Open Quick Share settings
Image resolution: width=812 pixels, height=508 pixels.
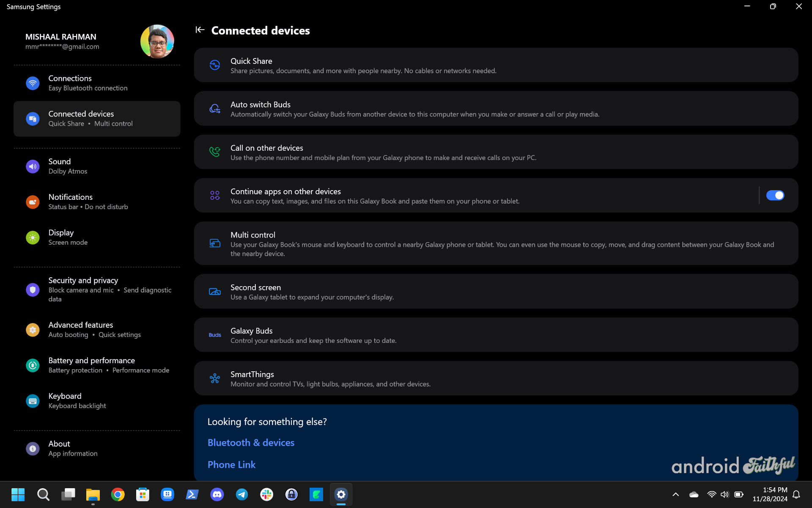[496, 65]
